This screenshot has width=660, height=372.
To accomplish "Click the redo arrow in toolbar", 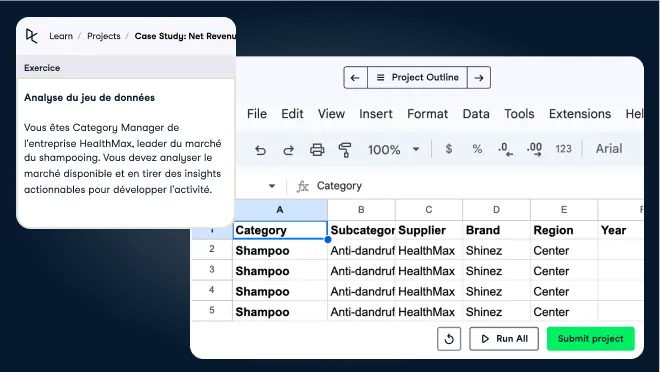I will (289, 150).
